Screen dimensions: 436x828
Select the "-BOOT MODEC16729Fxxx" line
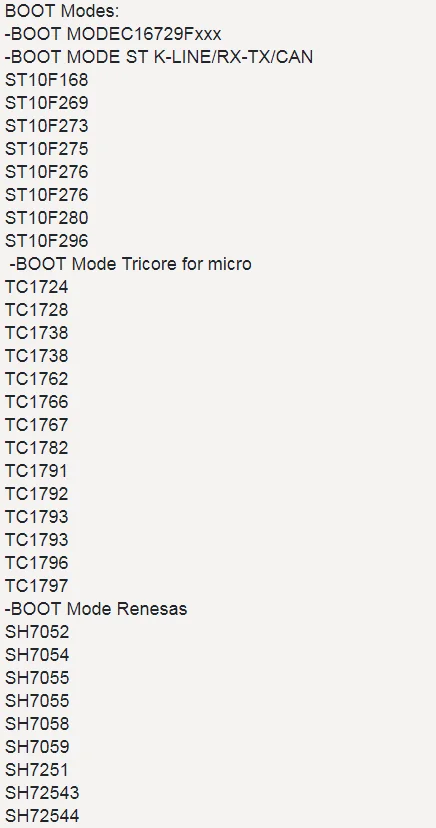tap(113, 34)
